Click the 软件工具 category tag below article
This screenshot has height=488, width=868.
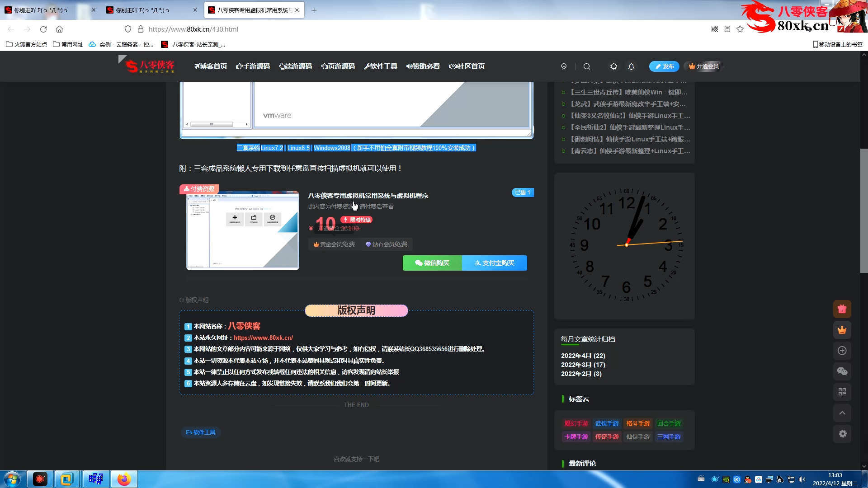pyautogui.click(x=201, y=432)
